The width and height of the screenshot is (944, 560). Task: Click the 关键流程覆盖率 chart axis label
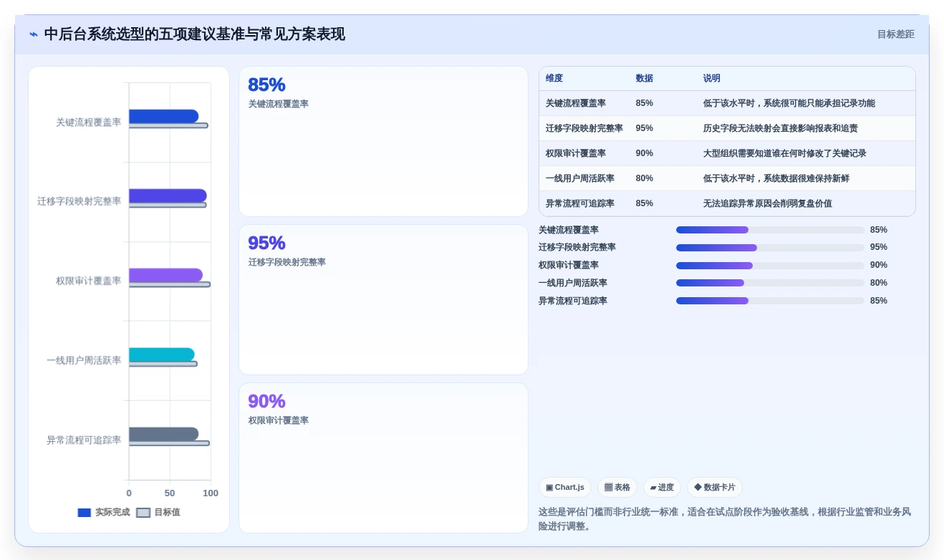[89, 122]
